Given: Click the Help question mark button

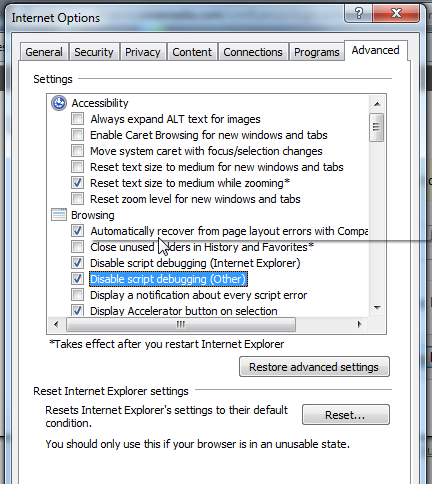Looking at the screenshot, I should [x=359, y=14].
